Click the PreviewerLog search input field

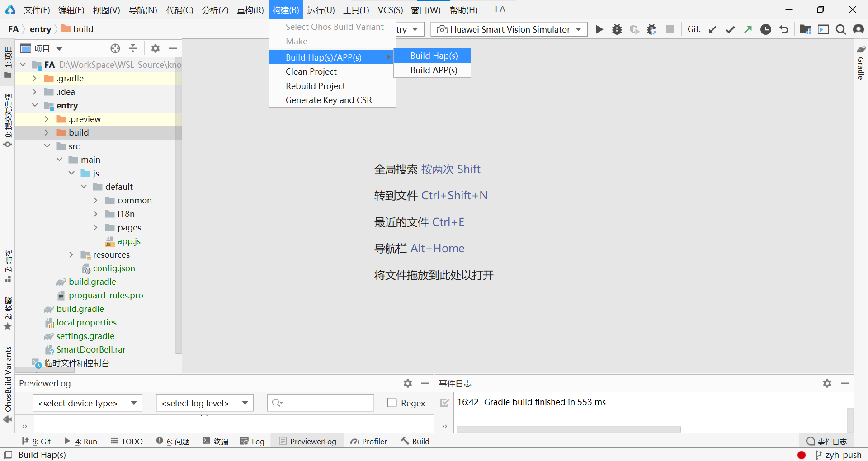325,403
